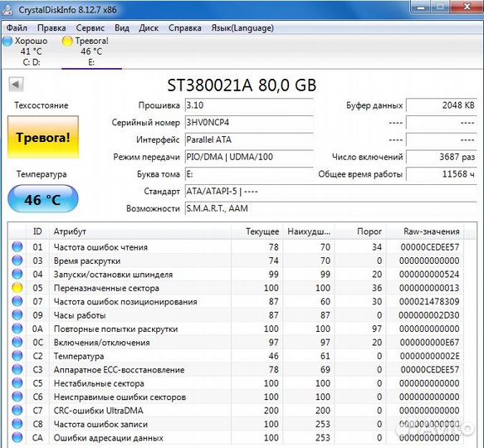The image size is (484, 448).
Task: Select the Нестабильные сектора row
Action: (236, 383)
